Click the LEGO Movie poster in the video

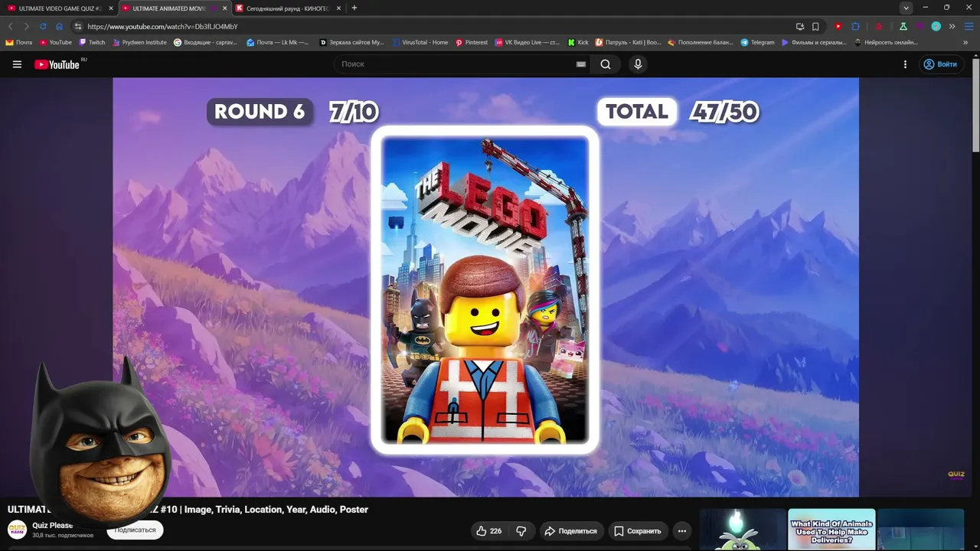(x=485, y=290)
